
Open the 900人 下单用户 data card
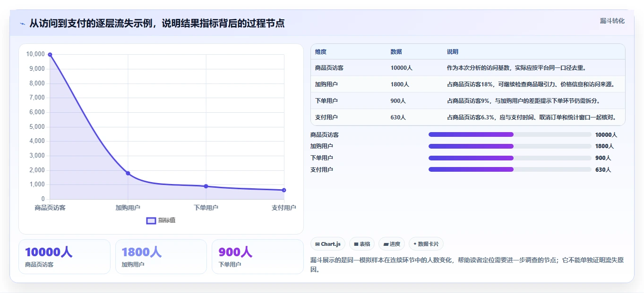point(258,257)
